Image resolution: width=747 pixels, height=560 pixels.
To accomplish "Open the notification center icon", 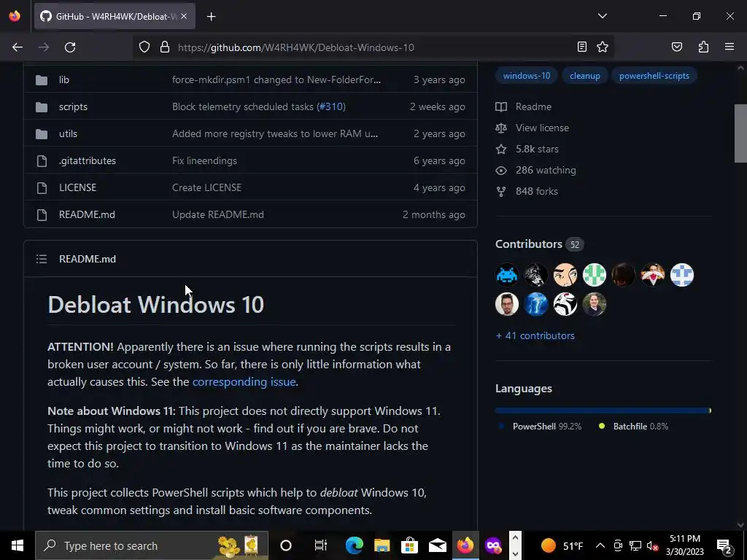I will 724,545.
